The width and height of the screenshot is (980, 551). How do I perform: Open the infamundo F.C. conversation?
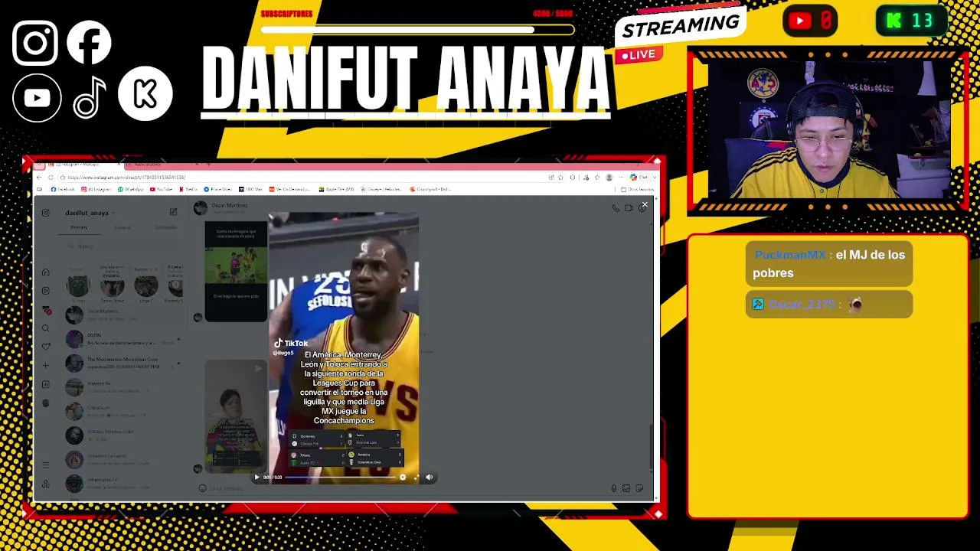click(122, 483)
